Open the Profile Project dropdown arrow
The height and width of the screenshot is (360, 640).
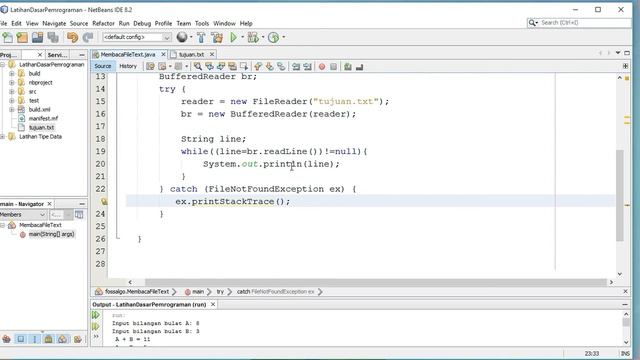pyautogui.click(x=284, y=38)
